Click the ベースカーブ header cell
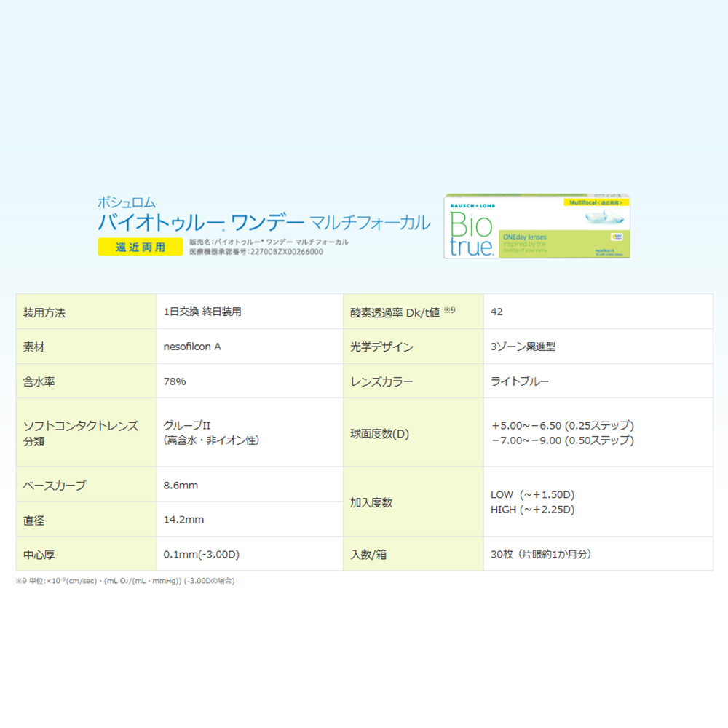728x728 pixels. click(x=87, y=485)
